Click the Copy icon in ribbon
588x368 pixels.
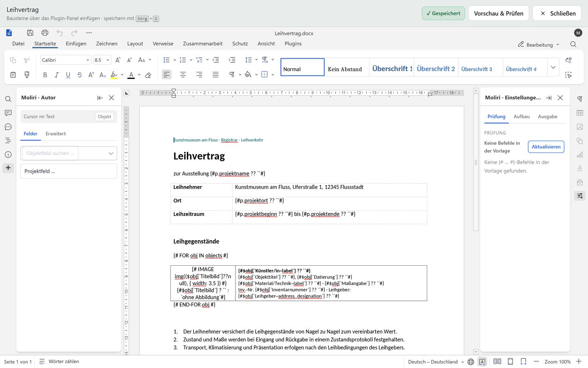coord(13,60)
